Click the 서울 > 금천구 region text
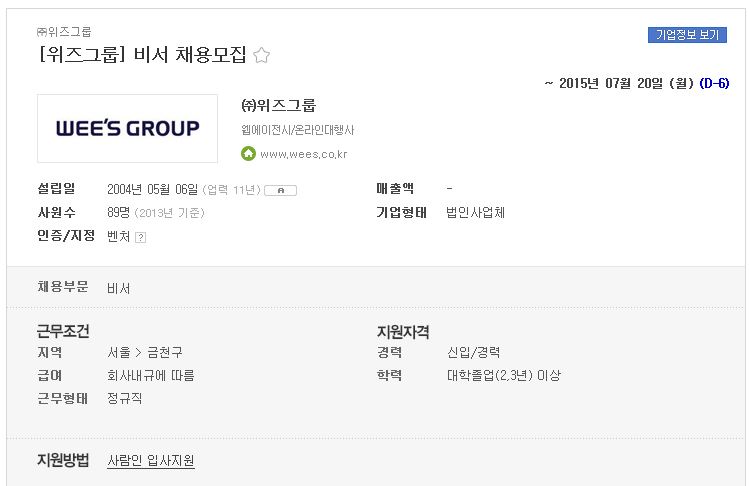 (x=145, y=352)
